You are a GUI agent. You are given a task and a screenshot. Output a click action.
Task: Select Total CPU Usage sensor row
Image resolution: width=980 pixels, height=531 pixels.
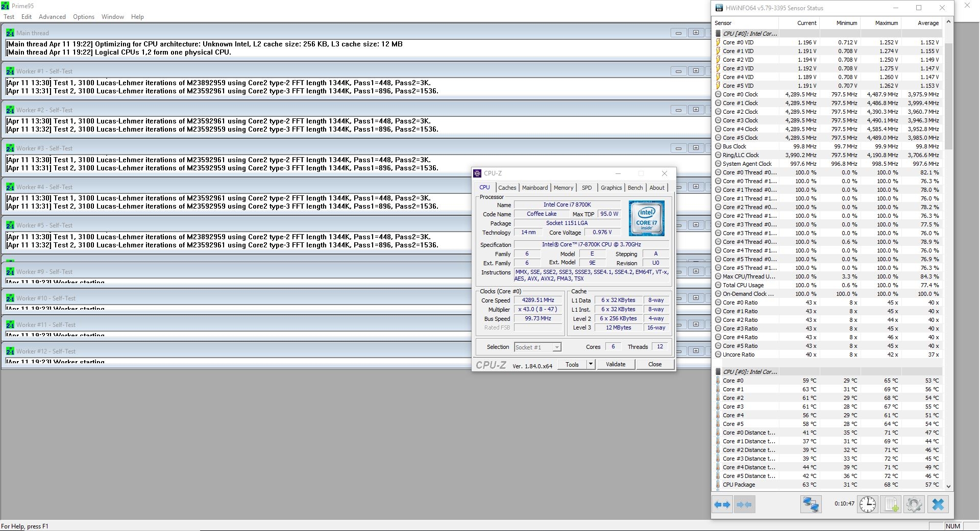(827, 285)
